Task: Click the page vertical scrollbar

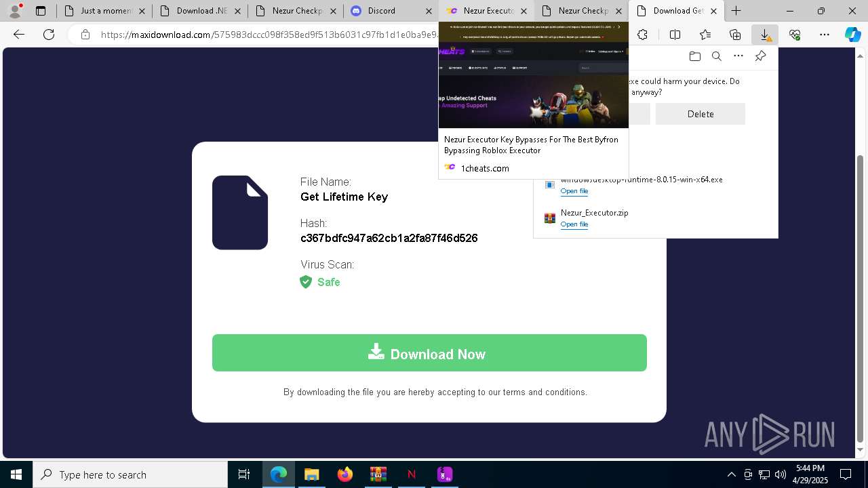Action: 861,251
